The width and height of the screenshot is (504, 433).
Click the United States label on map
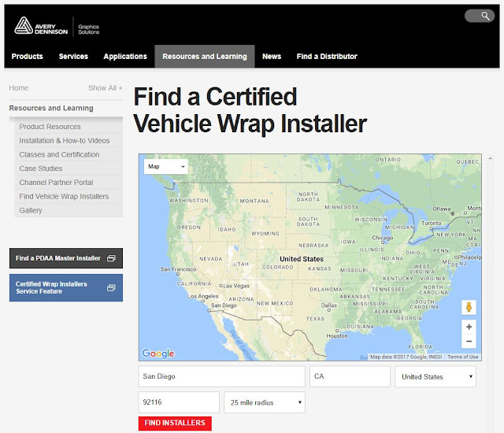click(302, 259)
